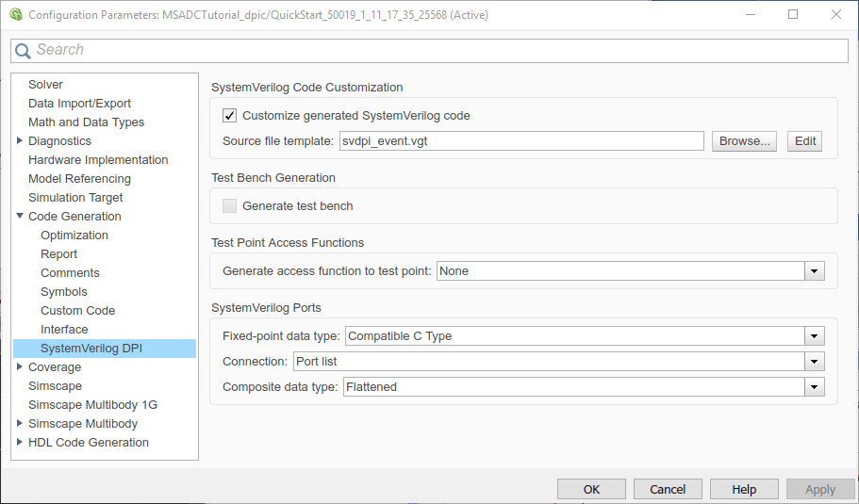Uncheck Customize generated SystemVerilog code
Image resolution: width=859 pixels, height=504 pixels.
(x=229, y=116)
